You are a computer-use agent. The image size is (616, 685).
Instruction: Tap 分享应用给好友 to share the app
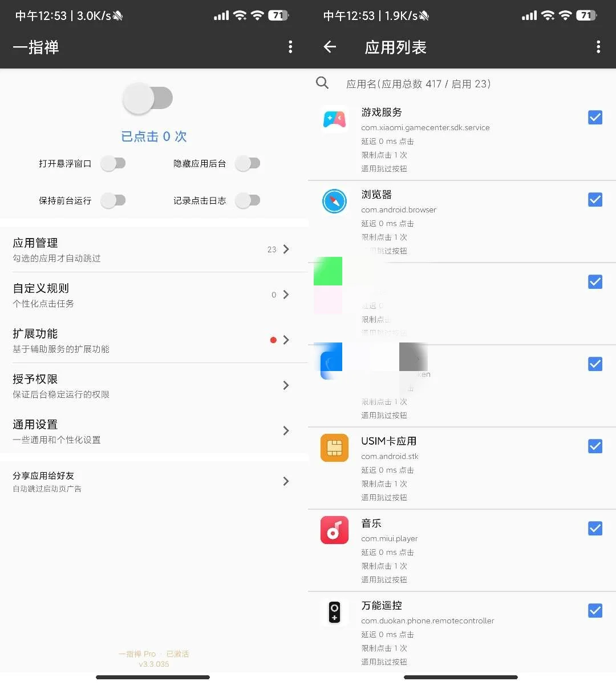pos(154,481)
